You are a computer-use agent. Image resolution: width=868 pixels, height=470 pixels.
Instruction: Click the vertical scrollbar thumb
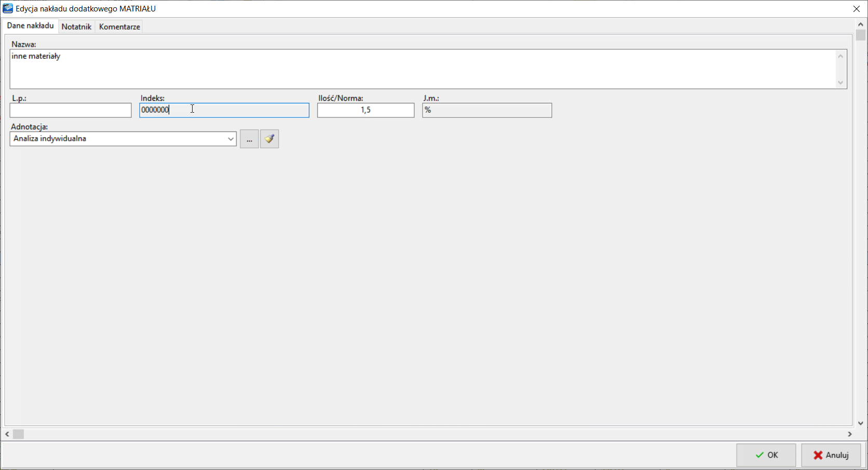861,35
